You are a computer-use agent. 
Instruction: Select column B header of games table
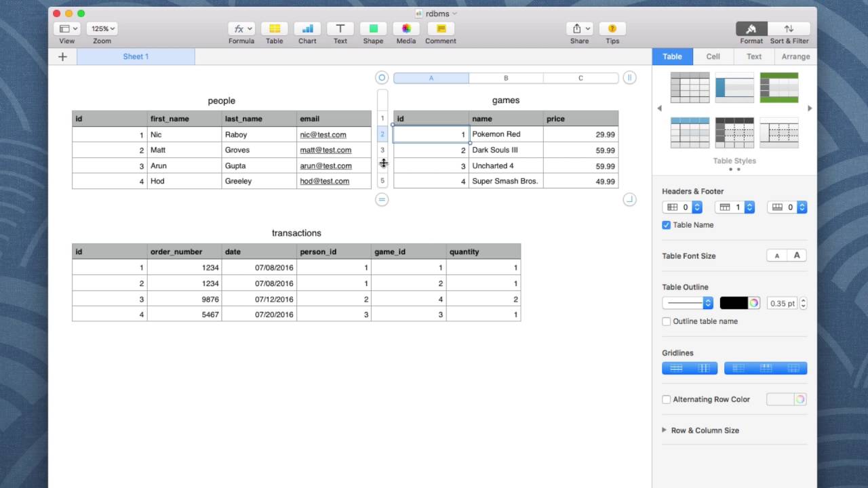[x=506, y=78]
